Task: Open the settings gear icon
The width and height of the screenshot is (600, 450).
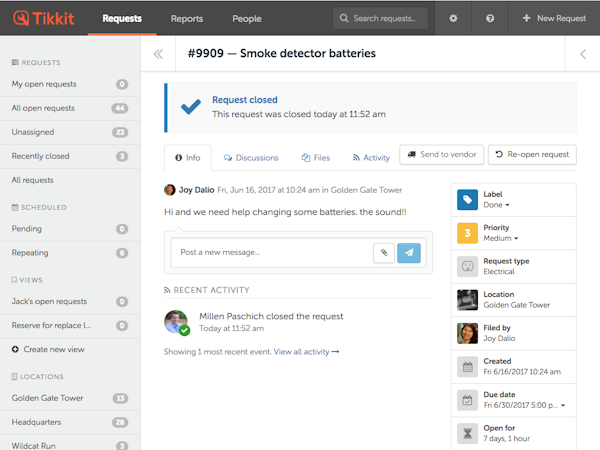Action: tap(454, 18)
